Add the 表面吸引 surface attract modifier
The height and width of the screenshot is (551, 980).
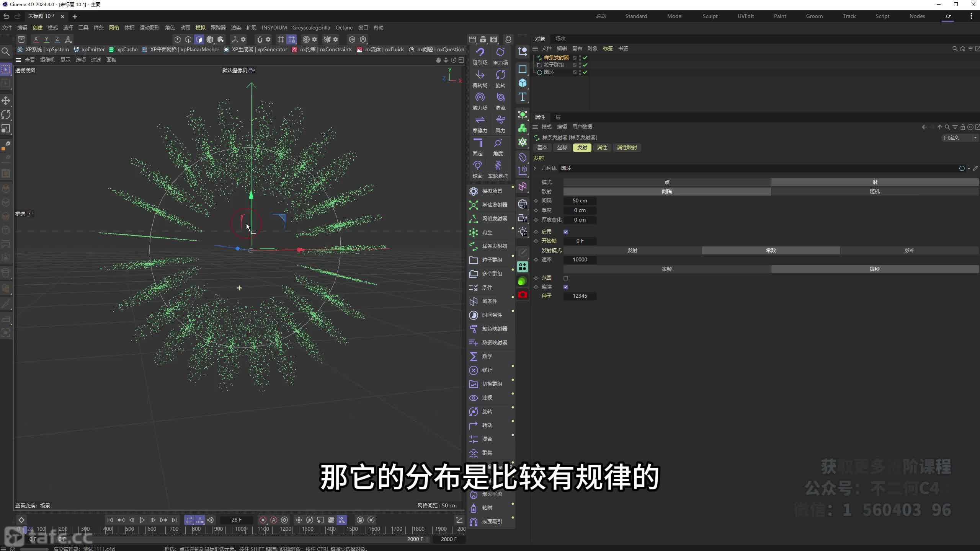coord(486,522)
